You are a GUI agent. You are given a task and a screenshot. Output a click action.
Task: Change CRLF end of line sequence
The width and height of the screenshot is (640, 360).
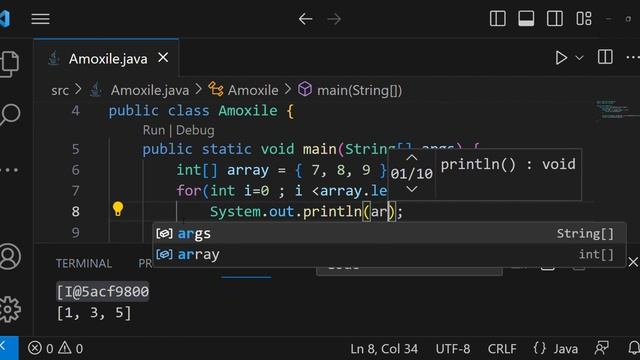(502, 349)
